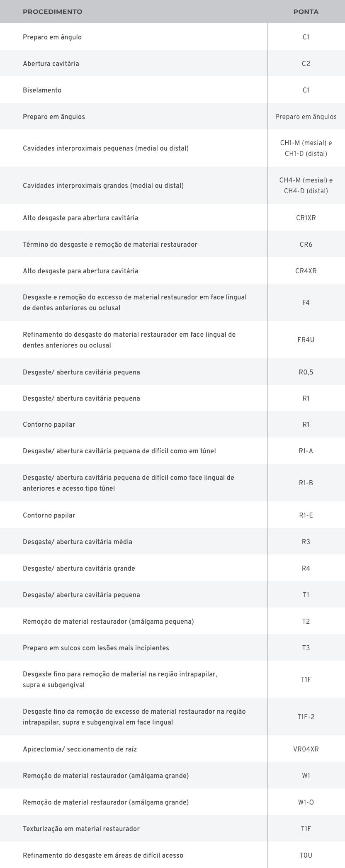Click the C2 tip code cell
This screenshot has width=345, height=868.
coord(306,63)
